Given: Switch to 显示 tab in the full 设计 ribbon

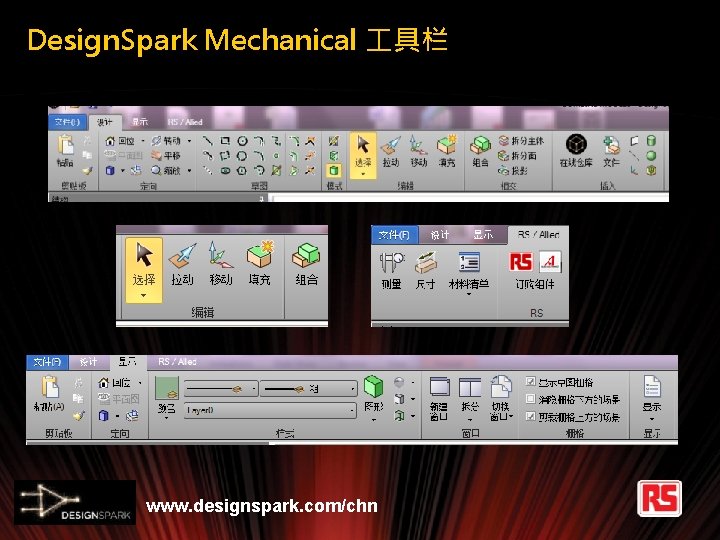Looking at the screenshot, I should click(140, 122).
